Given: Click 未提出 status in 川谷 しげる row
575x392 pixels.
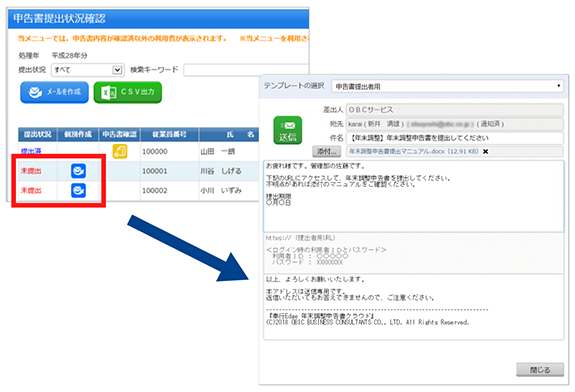Looking at the screenshot, I should pyautogui.click(x=31, y=171).
